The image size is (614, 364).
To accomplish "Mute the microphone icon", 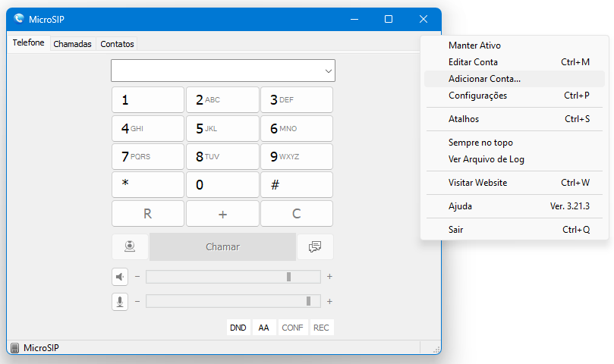I will [x=120, y=302].
